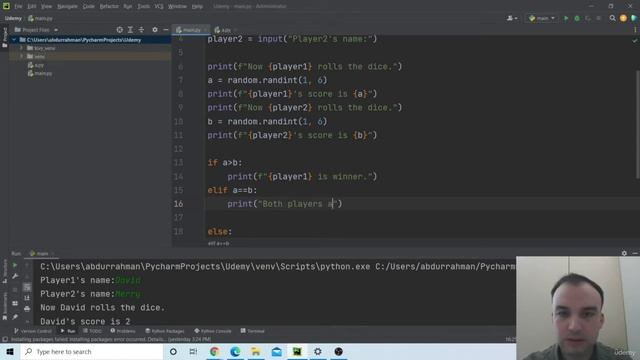The image size is (640, 360).
Task: Open the Tools menu
Action: (x=143, y=7)
